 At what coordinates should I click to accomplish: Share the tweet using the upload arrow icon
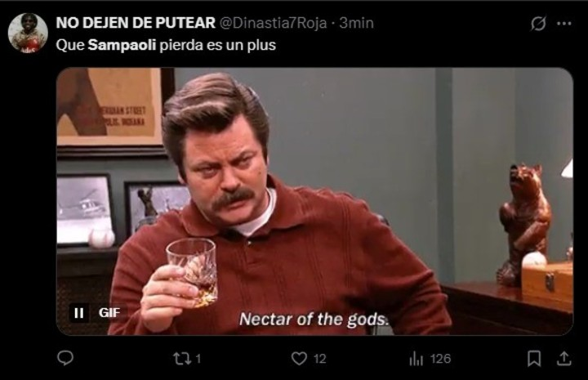coord(563,358)
